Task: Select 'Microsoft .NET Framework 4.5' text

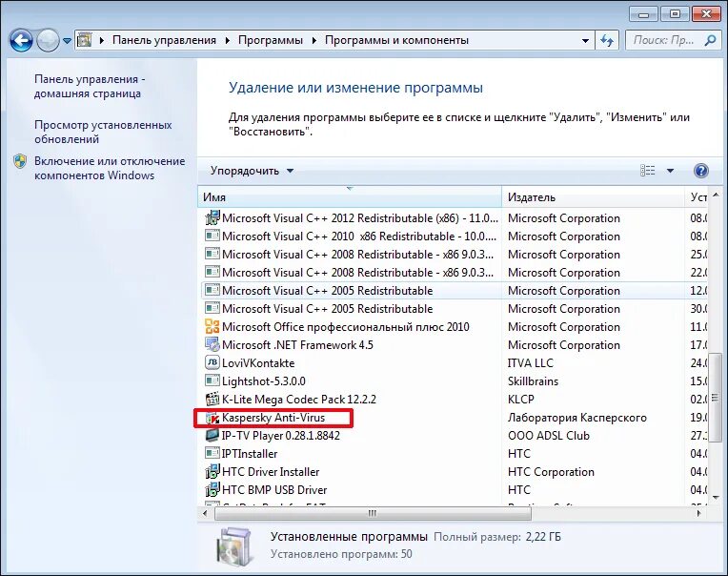Action: coord(297,344)
